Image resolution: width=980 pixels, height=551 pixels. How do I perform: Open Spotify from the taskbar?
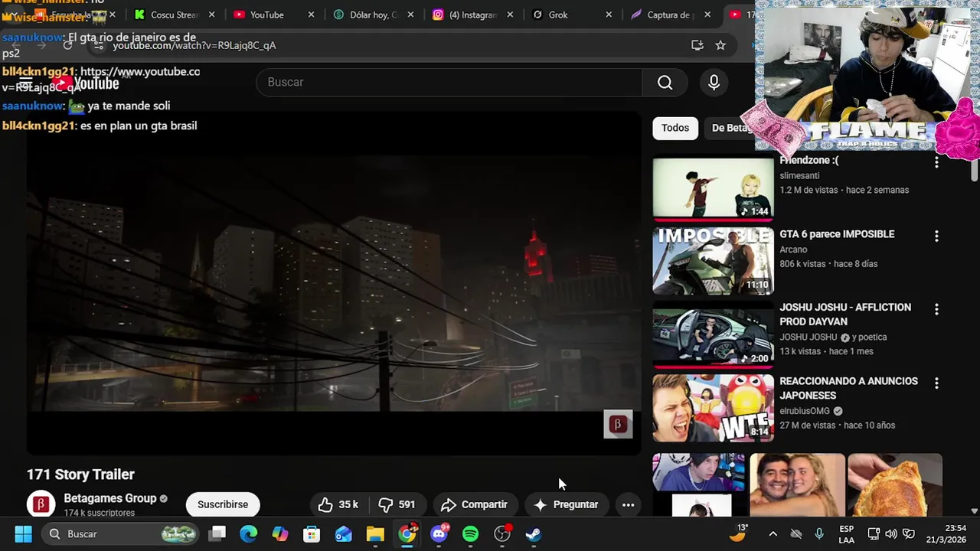coord(470,534)
